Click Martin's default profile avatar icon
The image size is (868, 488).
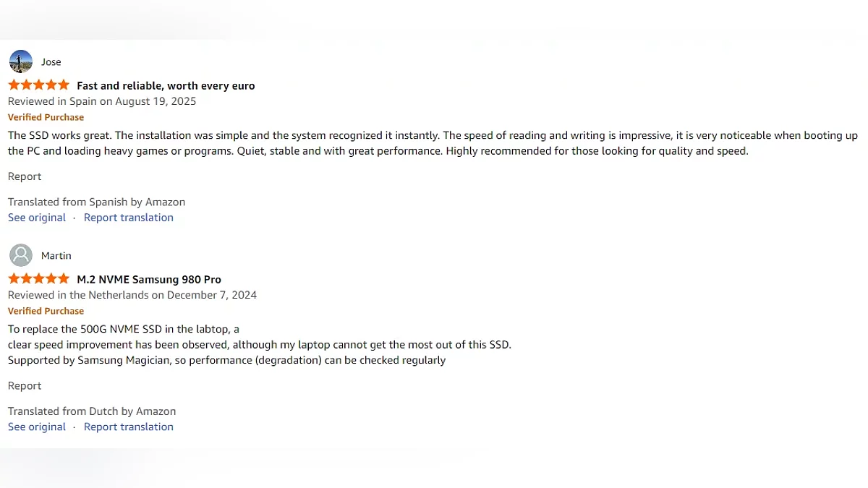point(21,255)
